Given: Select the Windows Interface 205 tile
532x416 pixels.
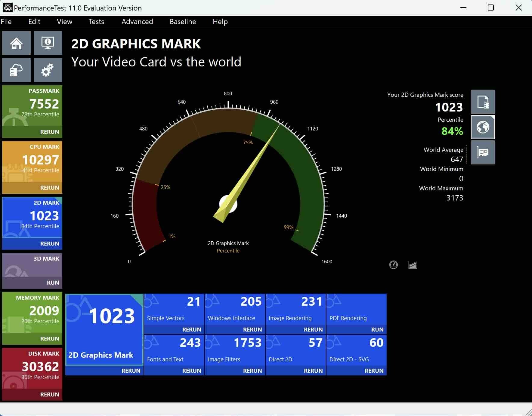Looking at the screenshot, I should point(235,309).
